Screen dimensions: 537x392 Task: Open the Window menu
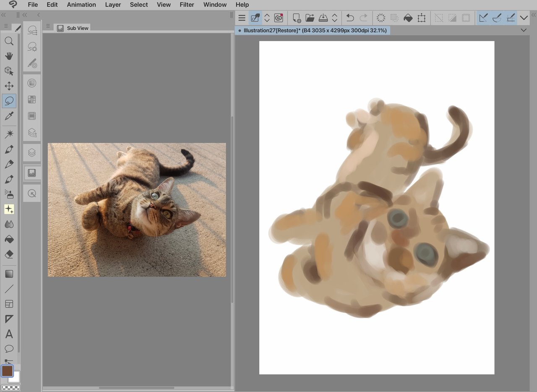(x=215, y=5)
